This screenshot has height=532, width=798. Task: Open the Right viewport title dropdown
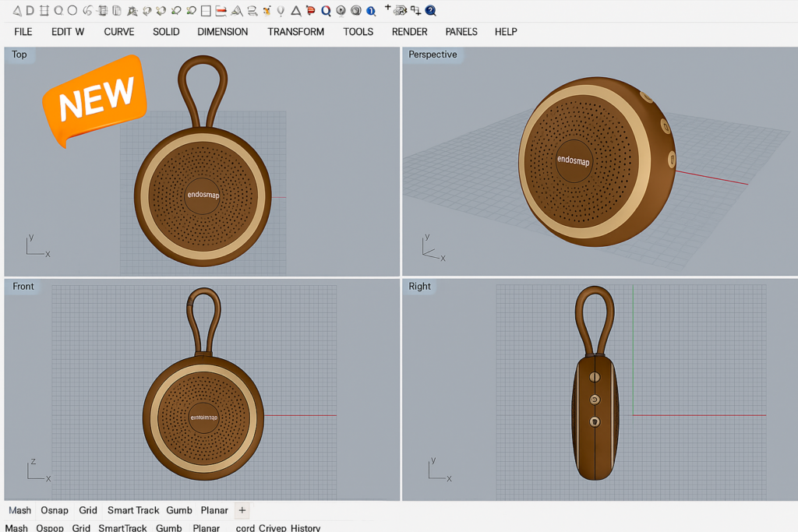click(x=419, y=287)
